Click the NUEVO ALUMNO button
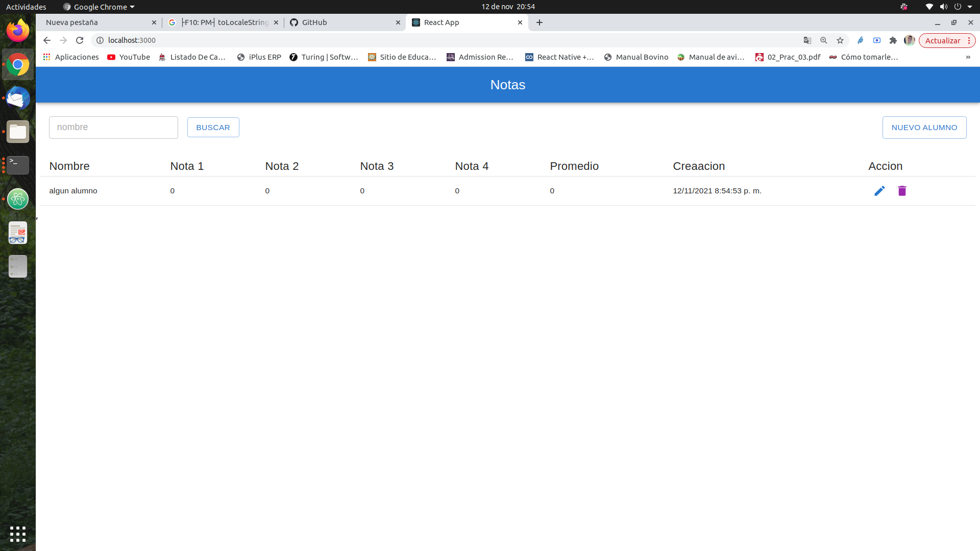Screen dimensions: 980x551 point(924,127)
